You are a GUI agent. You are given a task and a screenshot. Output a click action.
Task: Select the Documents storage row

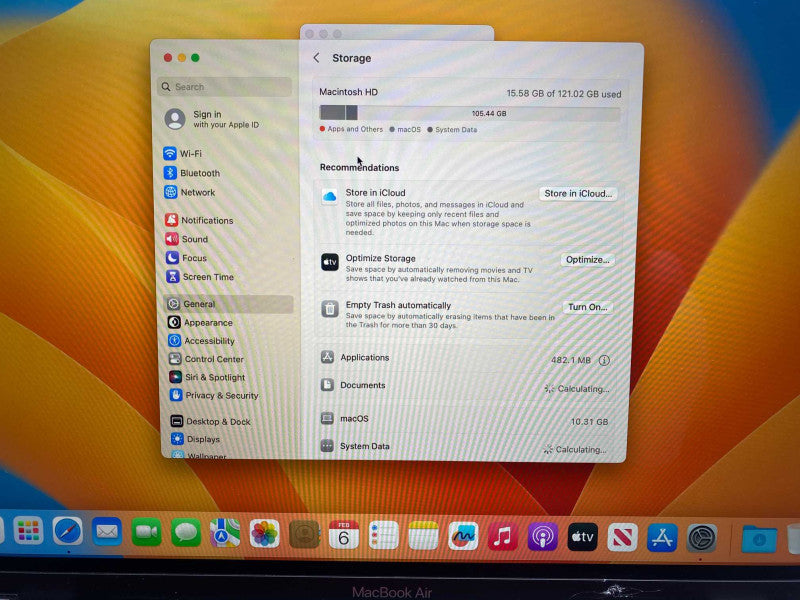click(x=465, y=386)
